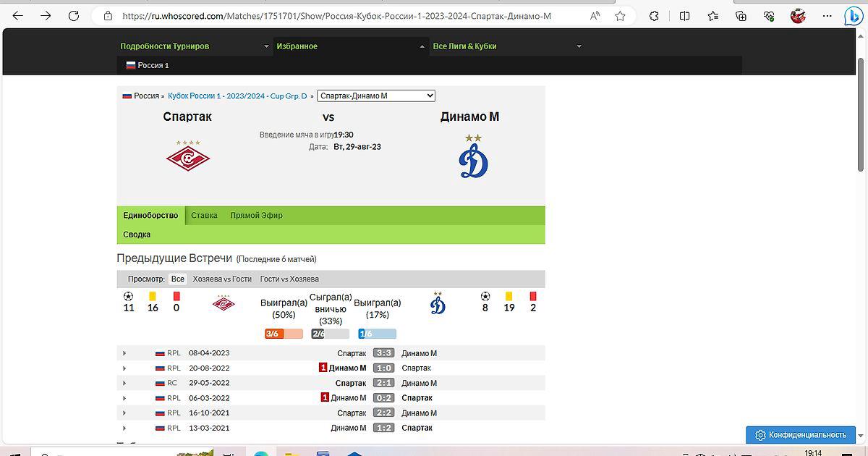Viewport: 868px width, 456px height.
Task: Click the large Динамо М club crest
Action: point(473,156)
